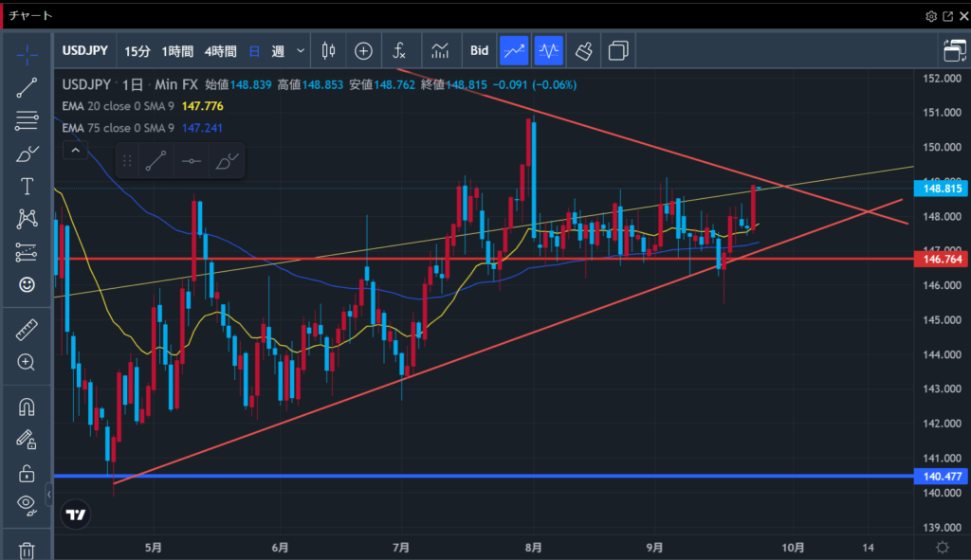Expand the timeframe dropdown chevron
This screenshot has height=560, width=971.
[x=302, y=50]
